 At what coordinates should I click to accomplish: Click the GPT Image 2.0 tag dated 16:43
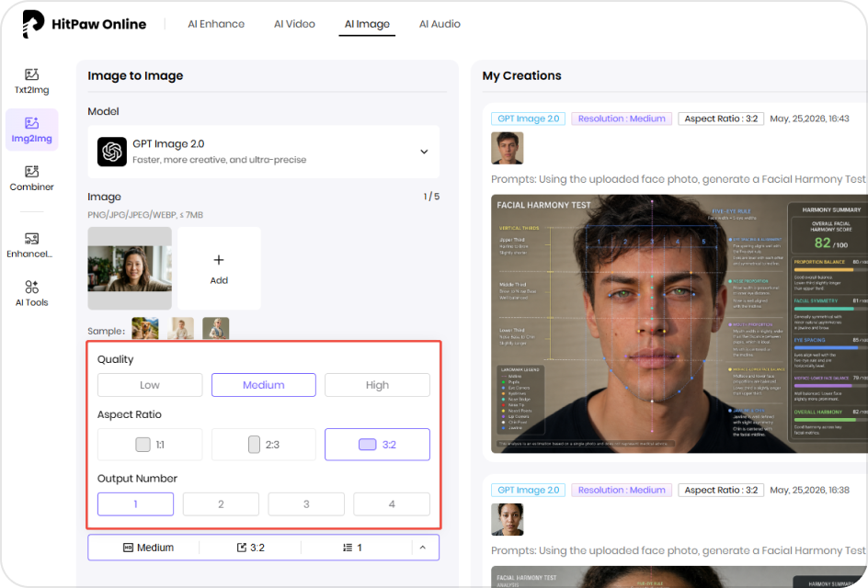pos(528,119)
